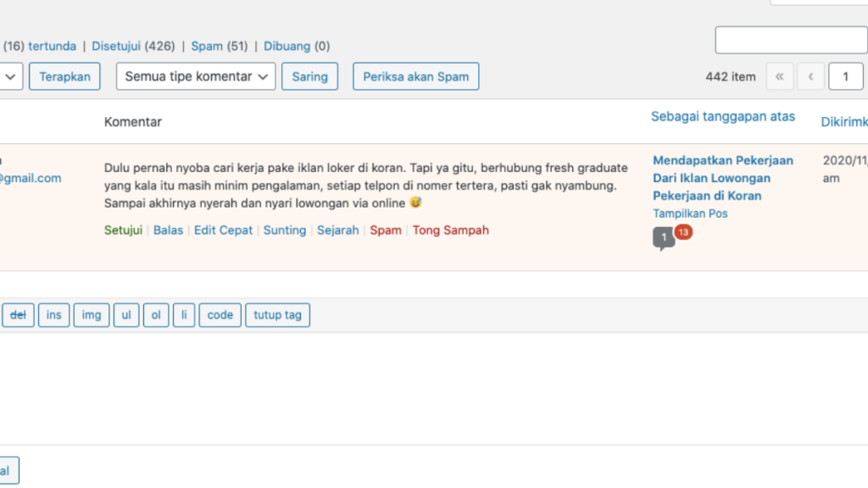
Task: Insert code tag button
Action: point(220,315)
